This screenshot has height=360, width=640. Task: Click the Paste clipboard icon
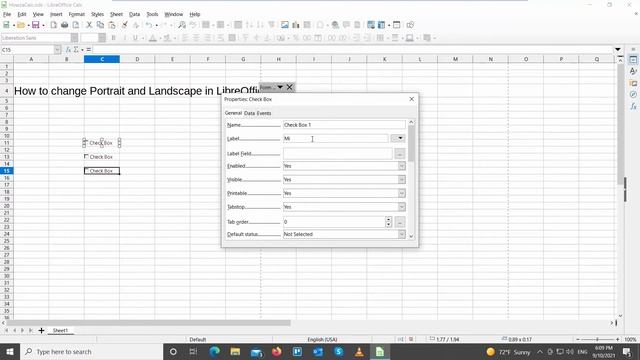pos(111,25)
